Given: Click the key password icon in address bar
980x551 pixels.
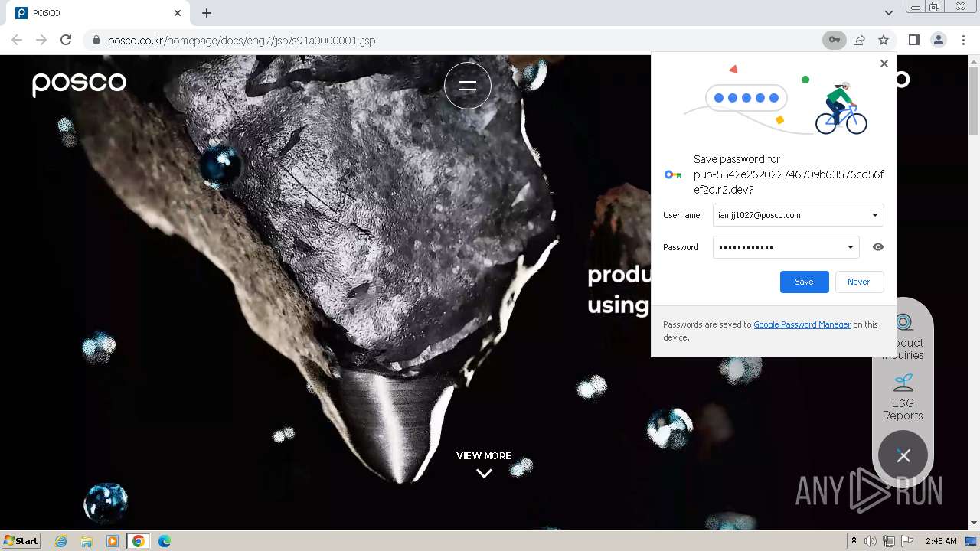Looking at the screenshot, I should coord(834,40).
